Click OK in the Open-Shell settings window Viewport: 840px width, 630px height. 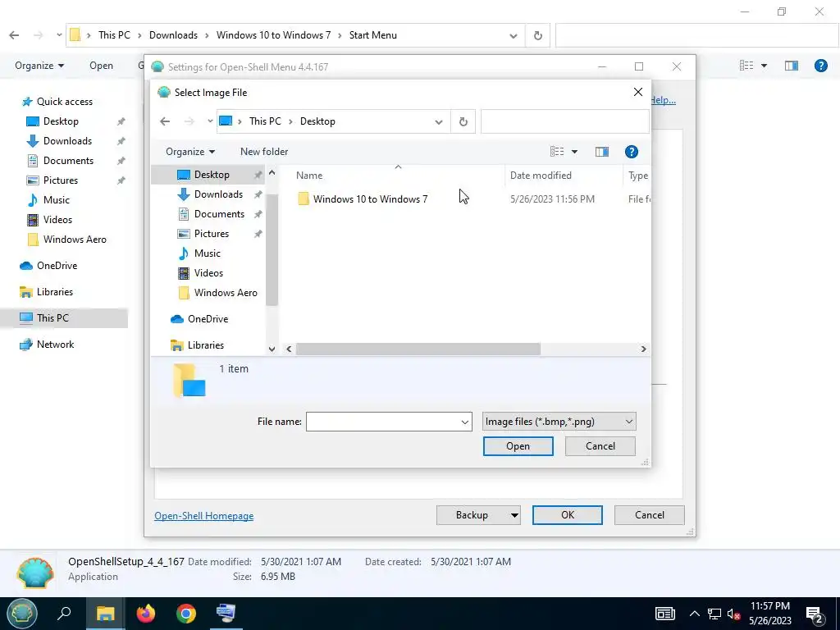(x=568, y=515)
